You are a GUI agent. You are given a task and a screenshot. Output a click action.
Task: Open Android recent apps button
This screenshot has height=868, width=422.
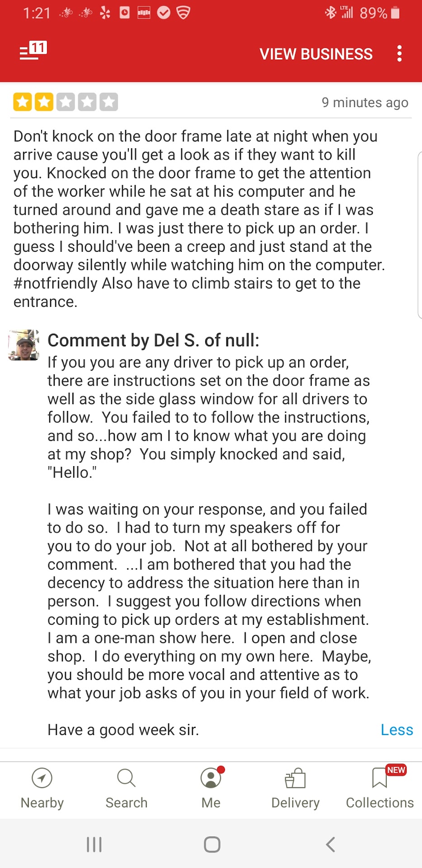click(94, 844)
